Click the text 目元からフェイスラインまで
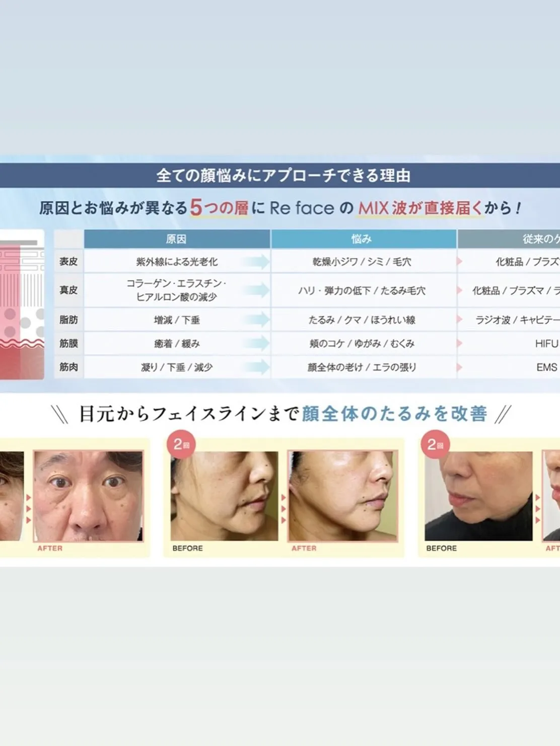This screenshot has height=746, width=560. click(189, 414)
